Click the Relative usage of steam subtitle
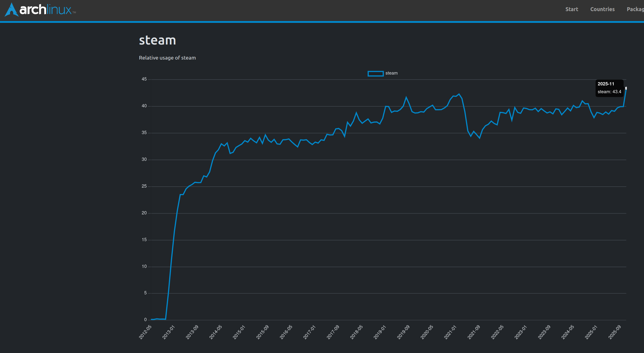 (x=167, y=58)
